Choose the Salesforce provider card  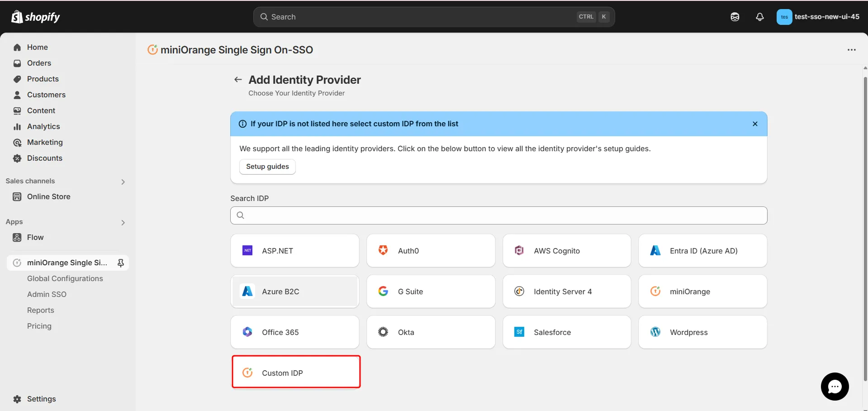567,332
